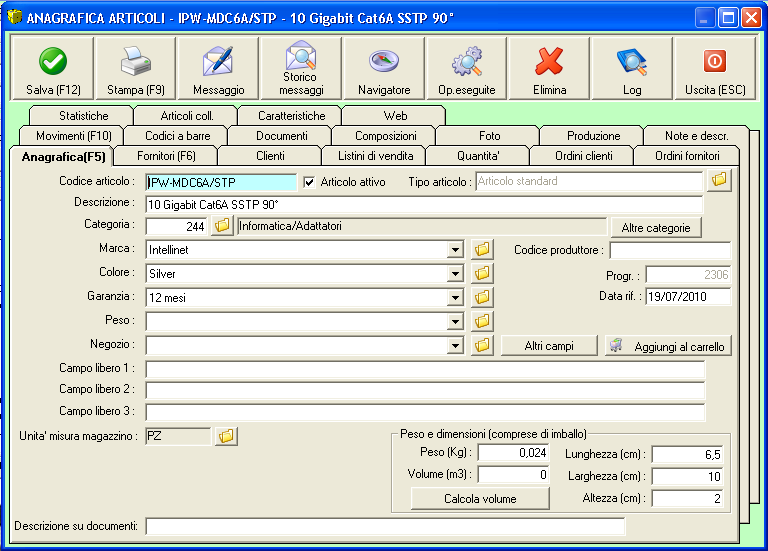Viewport: 768px width, 551px height.
Task: Click the Codice produttore field
Action: [670, 250]
